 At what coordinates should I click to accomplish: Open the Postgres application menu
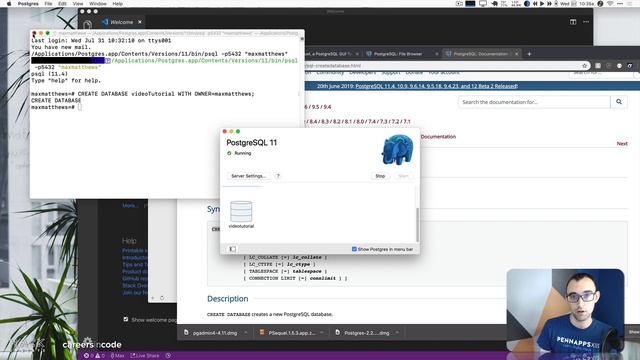28,4
